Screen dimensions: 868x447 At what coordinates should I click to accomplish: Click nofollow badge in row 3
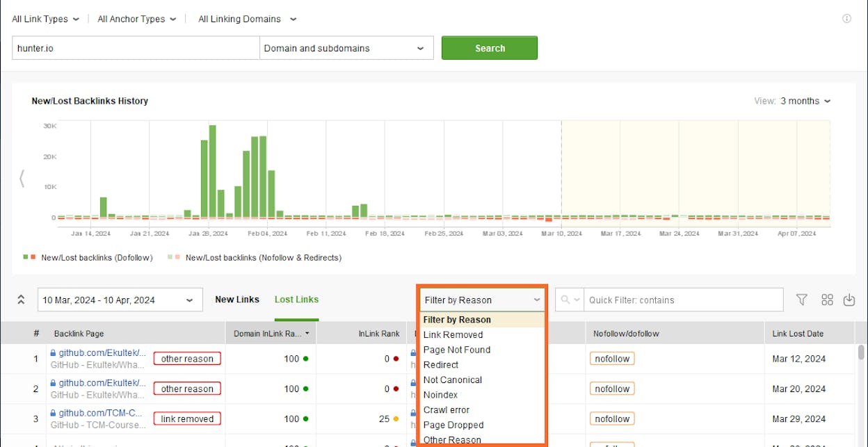coord(612,418)
